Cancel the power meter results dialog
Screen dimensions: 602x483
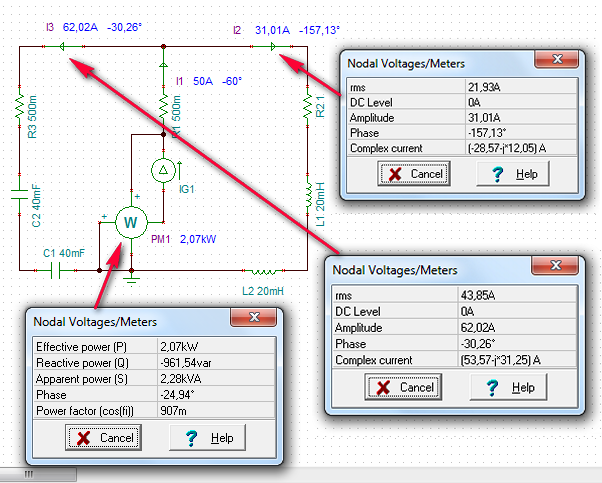[x=104, y=438]
